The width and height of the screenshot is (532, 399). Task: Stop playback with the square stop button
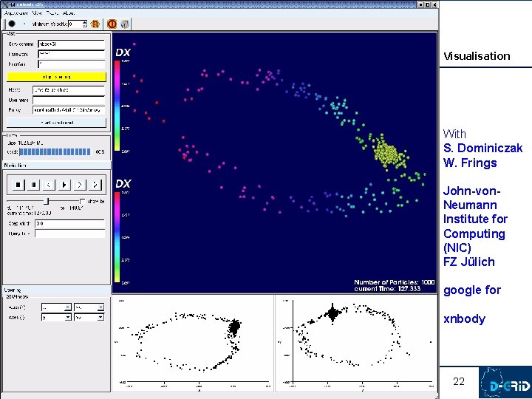(x=18, y=185)
